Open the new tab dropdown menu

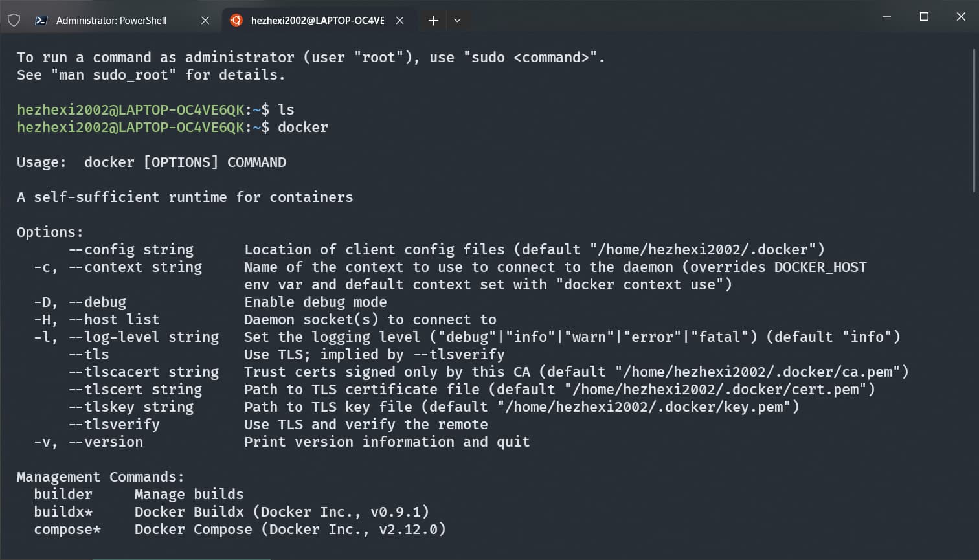click(x=457, y=20)
